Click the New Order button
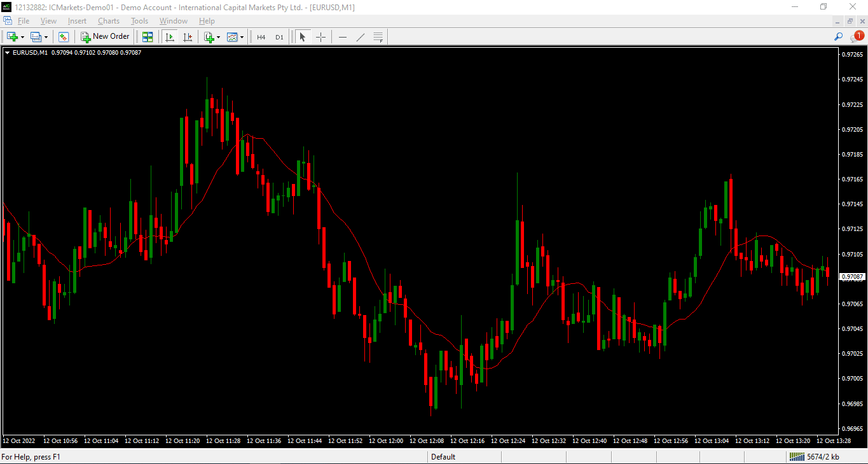Viewport: 868px width, 464px height. pyautogui.click(x=106, y=37)
